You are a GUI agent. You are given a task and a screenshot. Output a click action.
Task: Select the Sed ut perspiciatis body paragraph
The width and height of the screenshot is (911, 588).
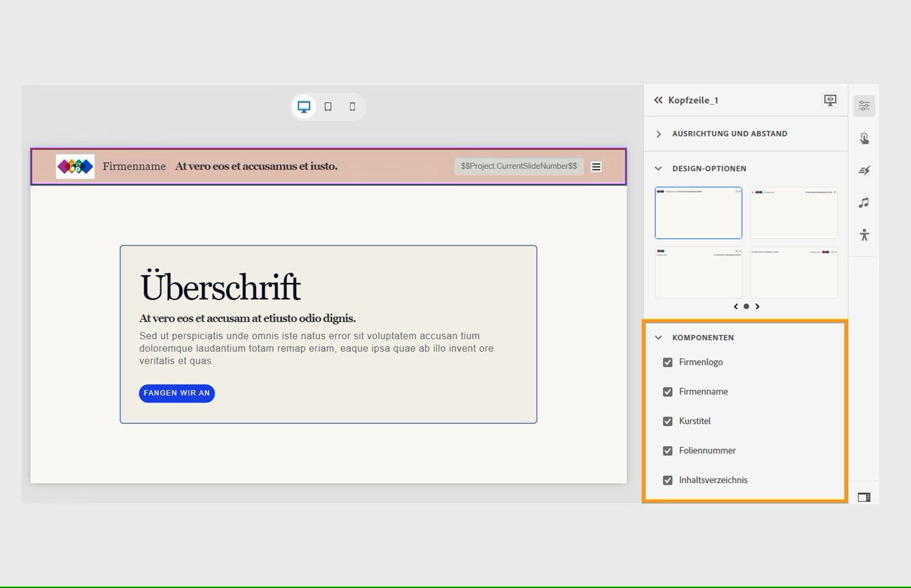coord(317,348)
